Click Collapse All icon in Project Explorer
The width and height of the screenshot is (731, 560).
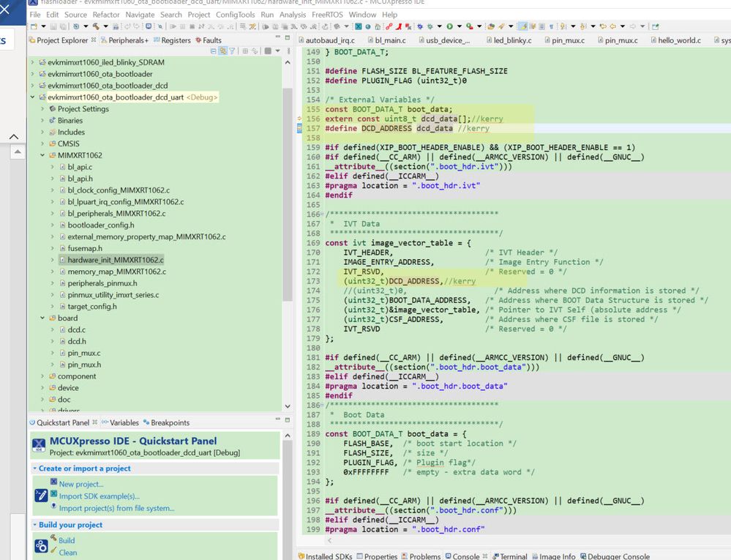coord(213,51)
